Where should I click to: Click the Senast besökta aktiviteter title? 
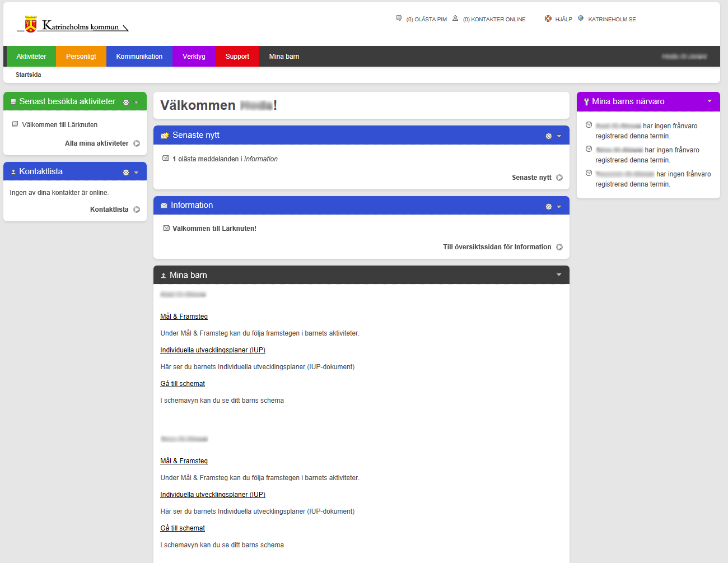(x=67, y=101)
